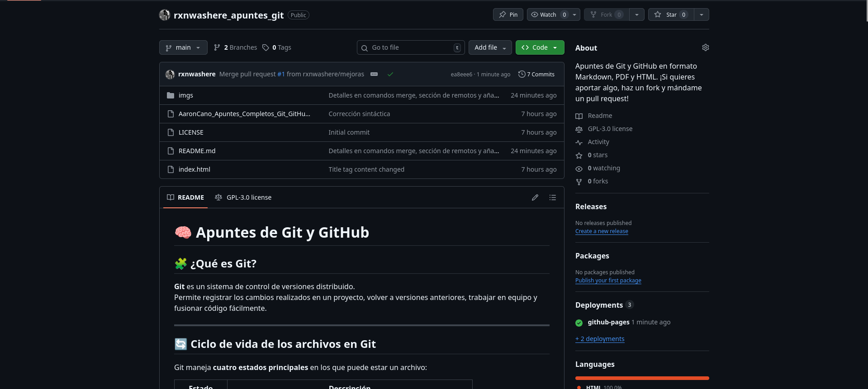Click the file icon beside README.md
868x389 pixels.
pyautogui.click(x=171, y=151)
